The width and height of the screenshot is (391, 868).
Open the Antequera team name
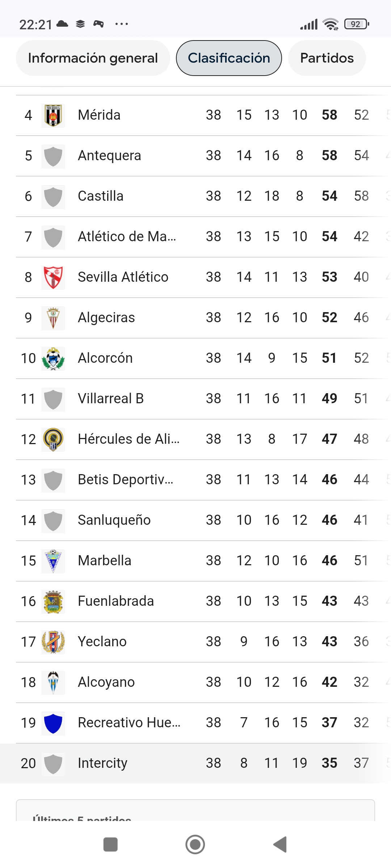click(109, 156)
